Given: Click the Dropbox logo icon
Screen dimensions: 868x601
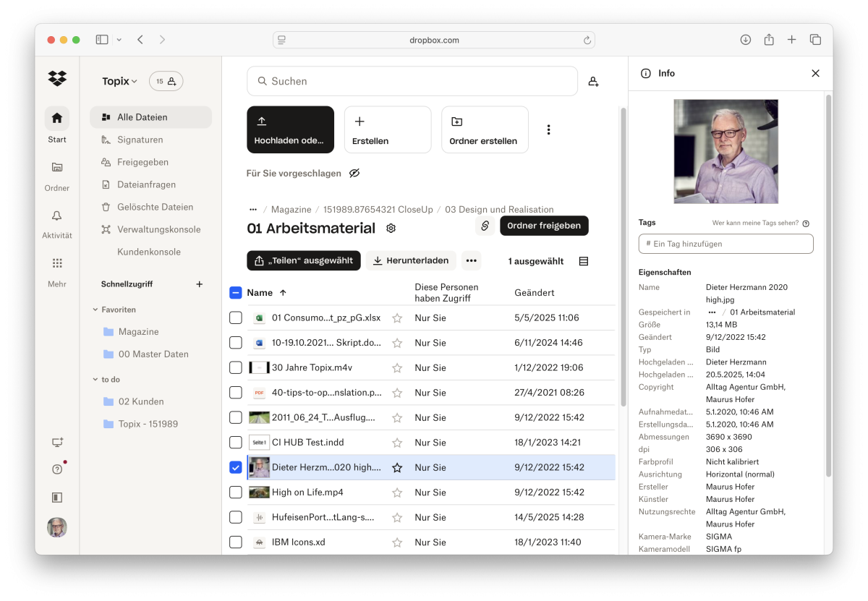Looking at the screenshot, I should [x=57, y=78].
